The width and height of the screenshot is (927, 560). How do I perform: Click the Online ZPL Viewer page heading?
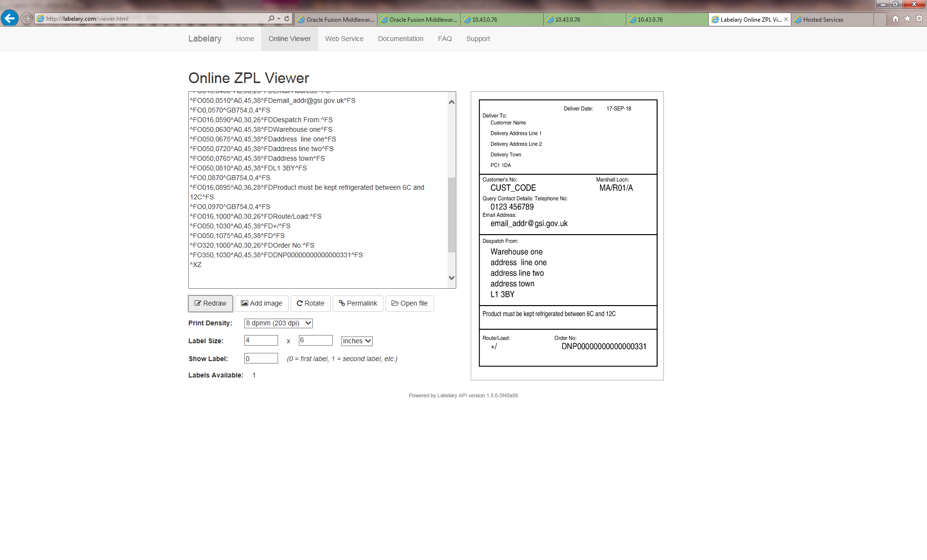(x=249, y=78)
